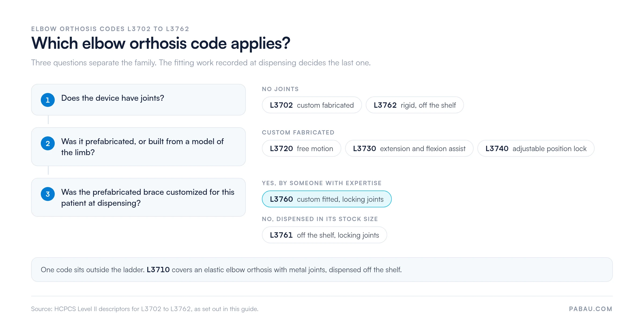The width and height of the screenshot is (644, 336).
Task: Open the 'Does the device have joints?' card
Action: tap(138, 100)
